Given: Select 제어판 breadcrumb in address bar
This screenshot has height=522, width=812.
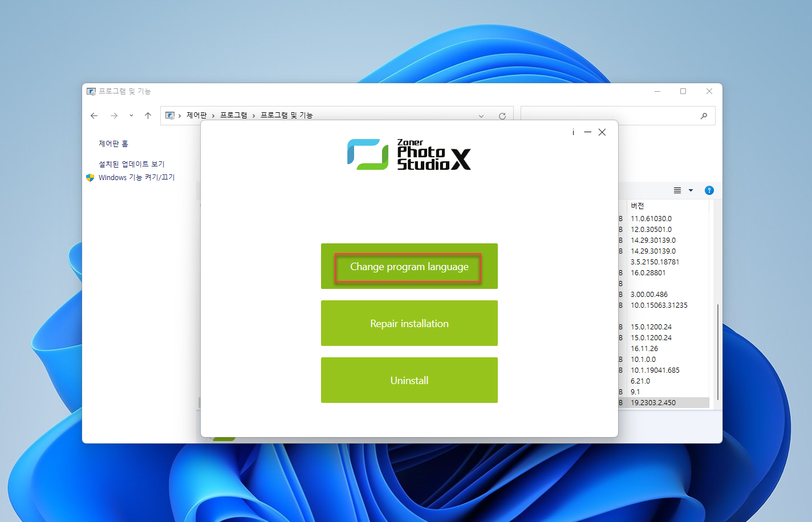Looking at the screenshot, I should click(197, 115).
